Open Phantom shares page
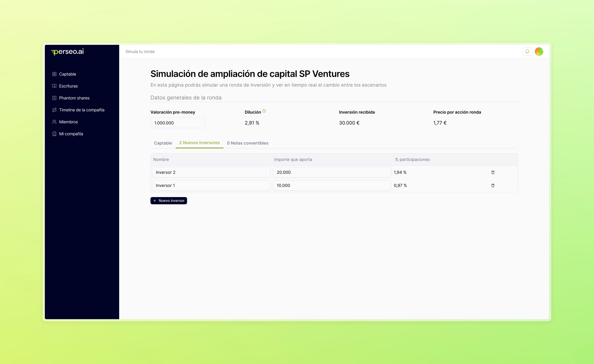Image resolution: width=594 pixels, height=364 pixels. tap(74, 98)
